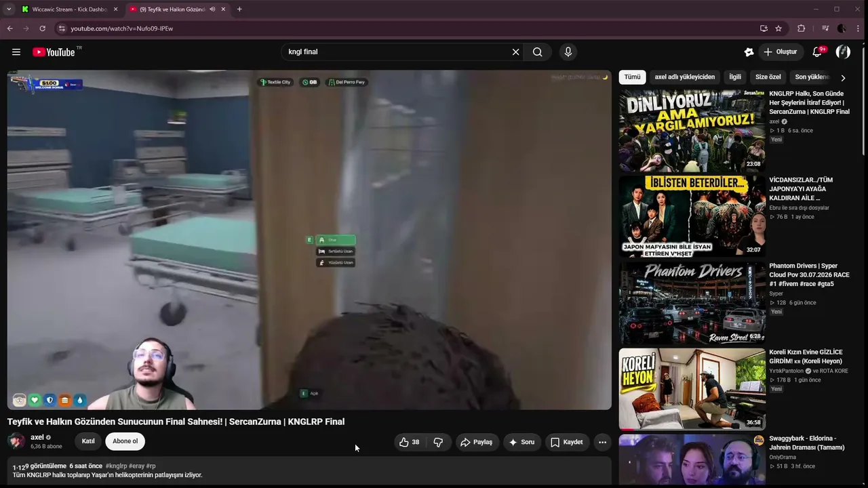Show more filter chips with the right chevron
868x488 pixels.
click(x=843, y=77)
